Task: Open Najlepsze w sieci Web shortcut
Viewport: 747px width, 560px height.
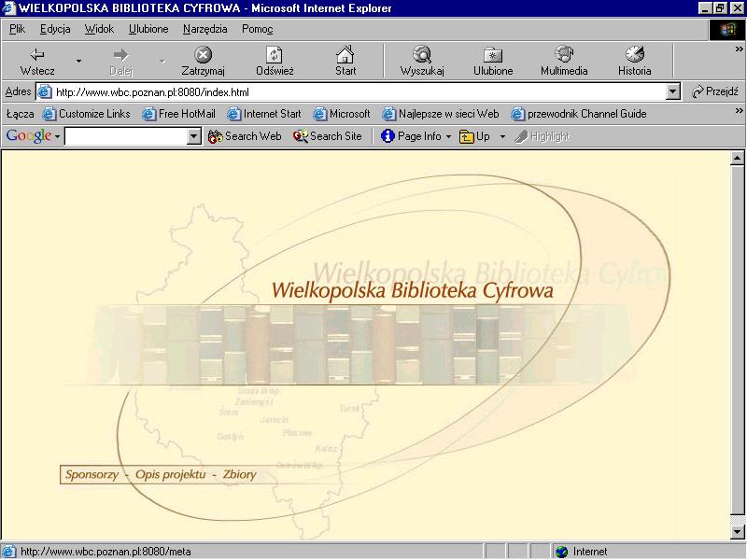Action: [441, 114]
